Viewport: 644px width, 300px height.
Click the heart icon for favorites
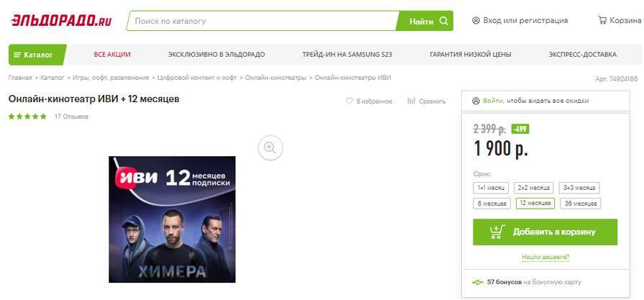pyautogui.click(x=349, y=101)
